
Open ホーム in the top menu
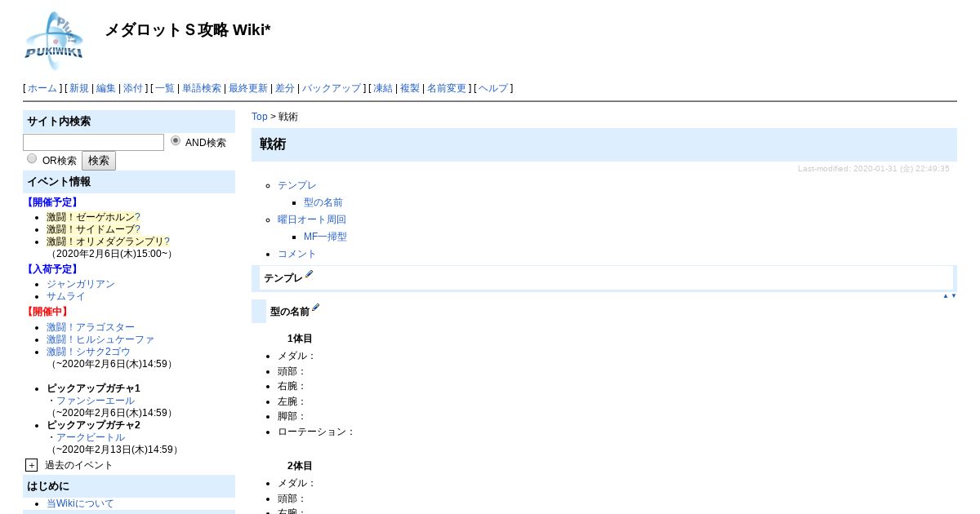click(42, 88)
